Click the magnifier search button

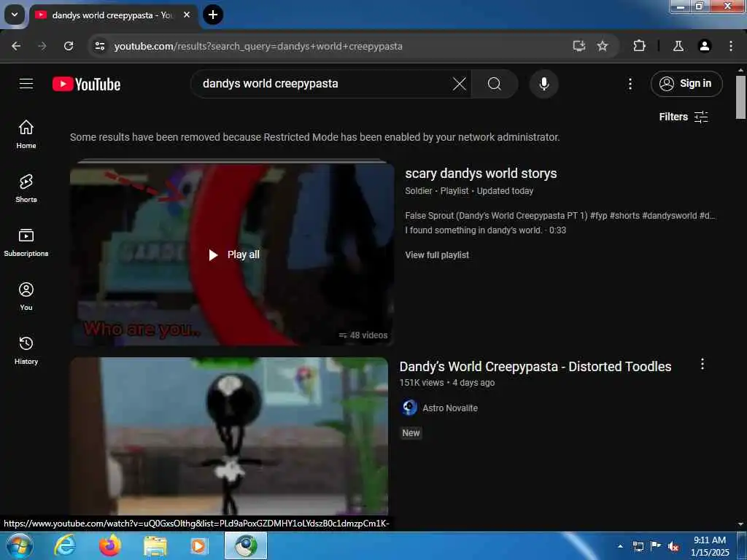click(495, 84)
